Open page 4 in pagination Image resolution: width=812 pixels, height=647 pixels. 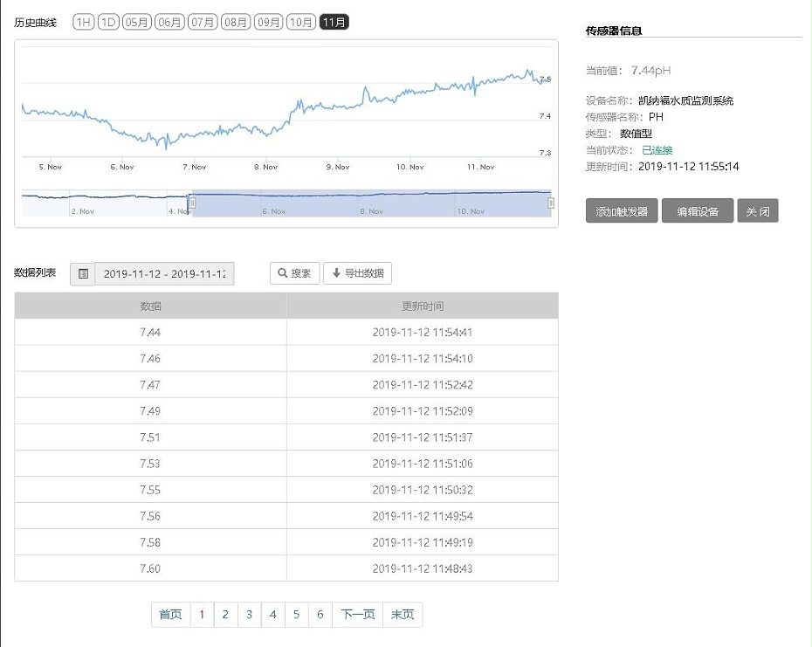pos(273,615)
